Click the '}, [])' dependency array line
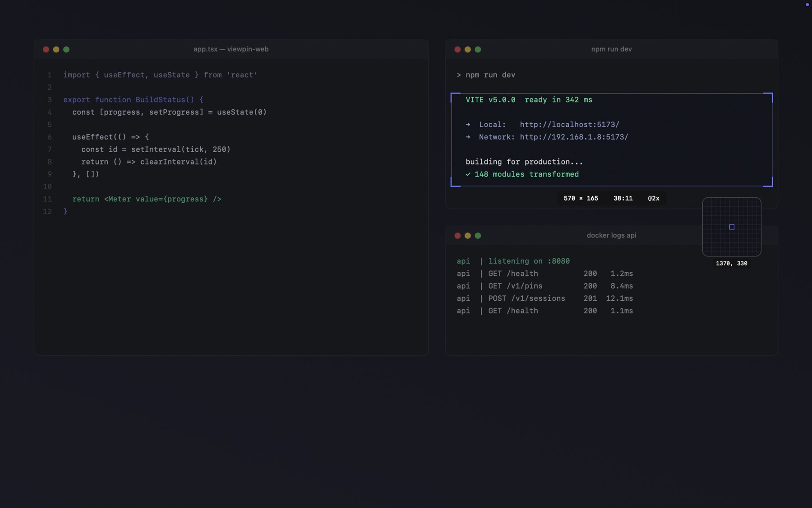The width and height of the screenshot is (812, 508). point(86,174)
